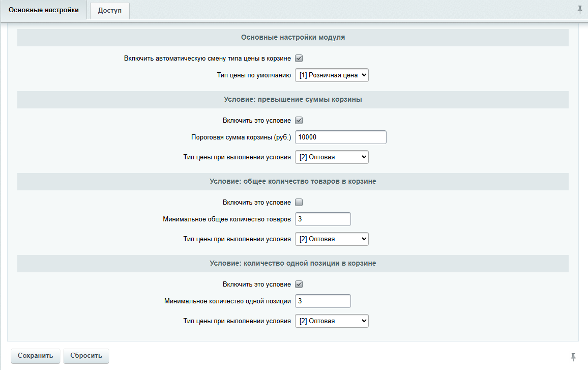Open price type dropdown under single position condition

[332, 321]
